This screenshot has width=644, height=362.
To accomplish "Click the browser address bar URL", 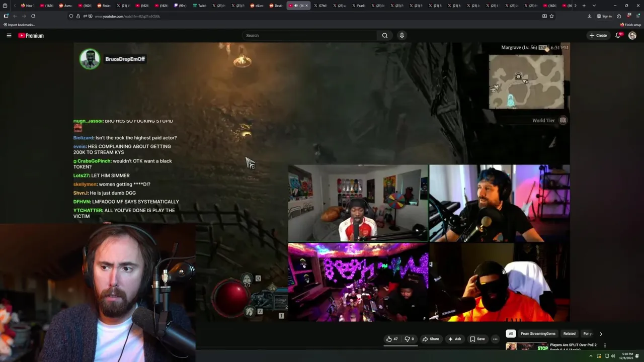I will point(127,16).
